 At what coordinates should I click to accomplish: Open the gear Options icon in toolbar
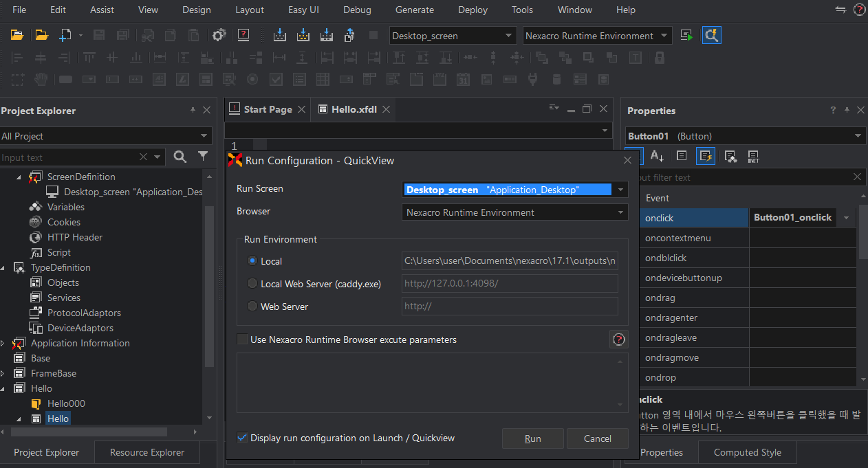click(x=219, y=35)
